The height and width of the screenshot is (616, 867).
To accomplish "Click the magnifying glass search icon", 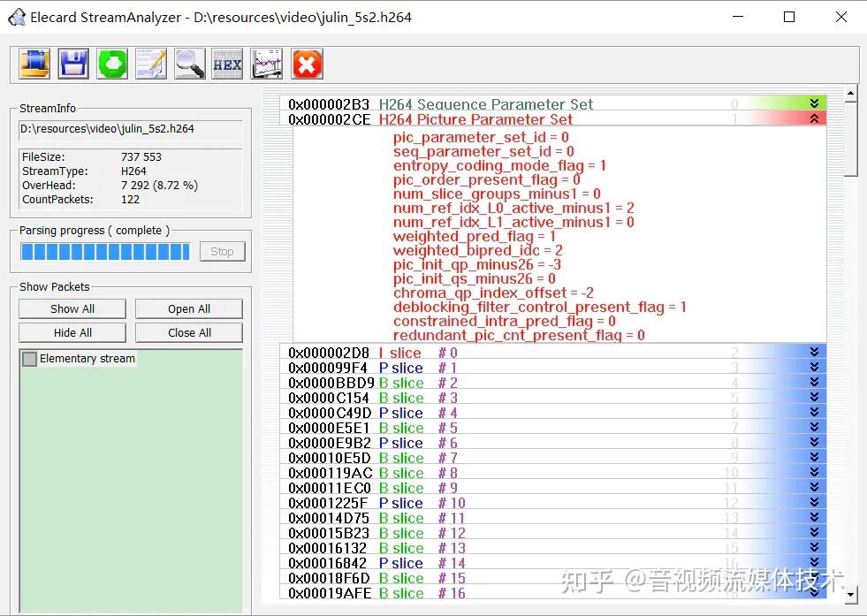I will [190, 64].
